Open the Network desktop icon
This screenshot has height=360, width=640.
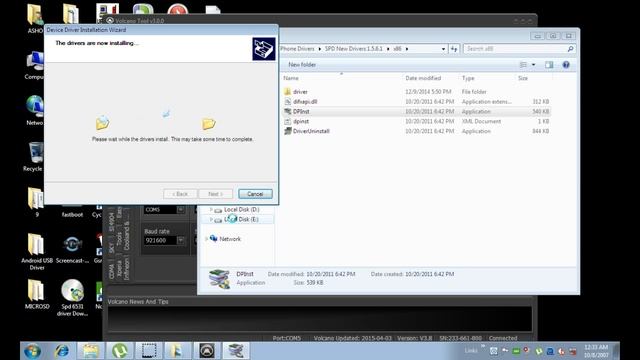(35, 110)
